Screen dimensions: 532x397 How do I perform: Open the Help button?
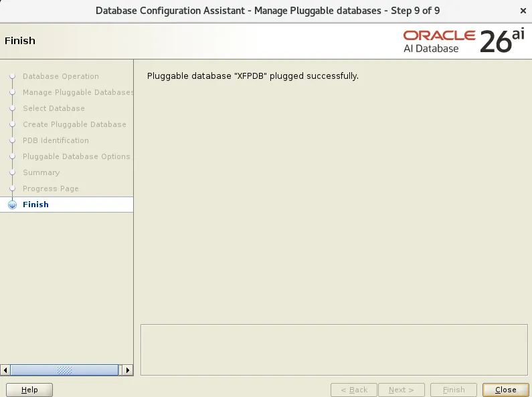click(29, 390)
